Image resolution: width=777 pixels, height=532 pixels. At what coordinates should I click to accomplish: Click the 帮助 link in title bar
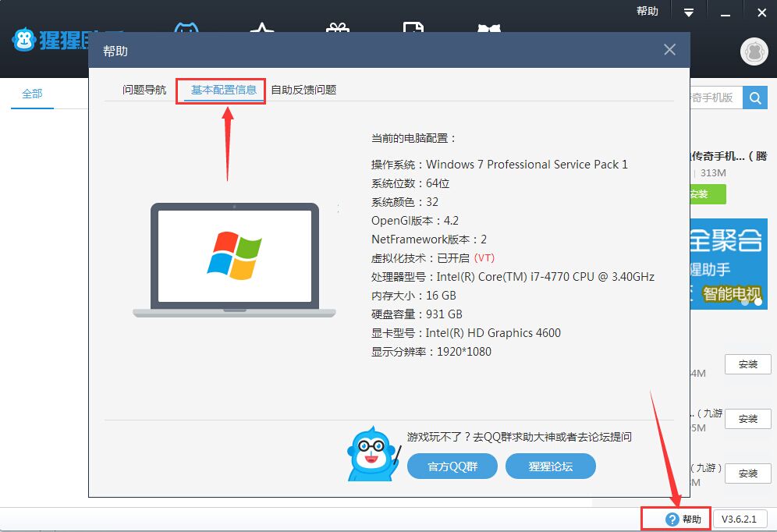[x=647, y=12]
